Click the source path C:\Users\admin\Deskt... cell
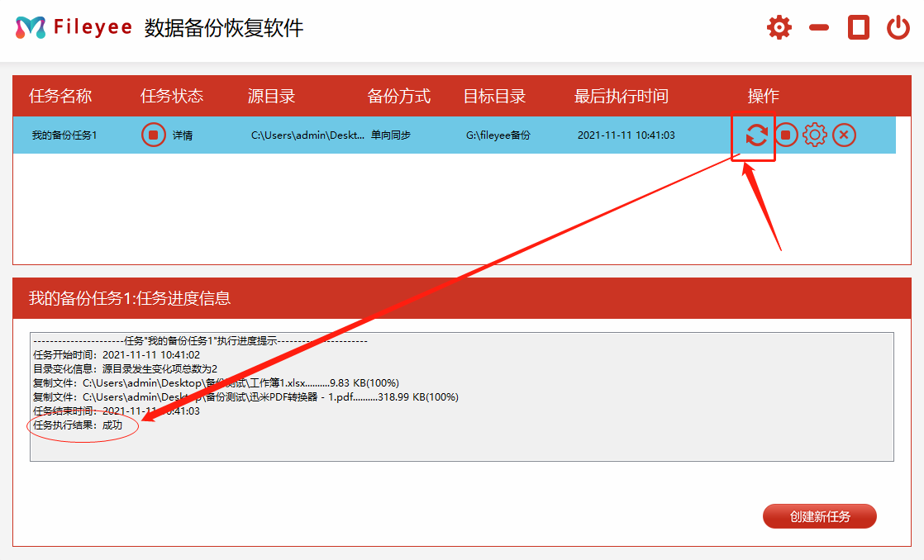Image resolution: width=924 pixels, height=560 pixels. (307, 135)
